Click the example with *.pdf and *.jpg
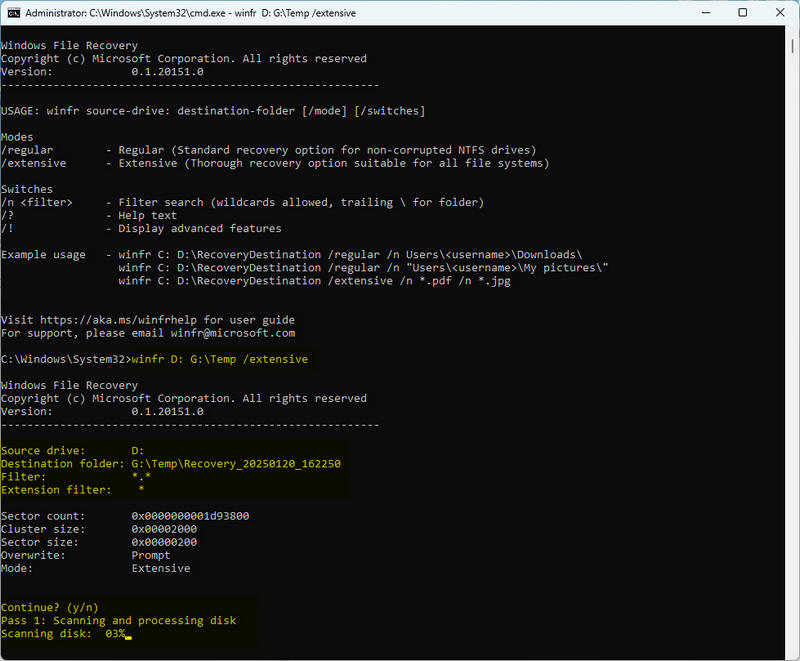 [314, 281]
